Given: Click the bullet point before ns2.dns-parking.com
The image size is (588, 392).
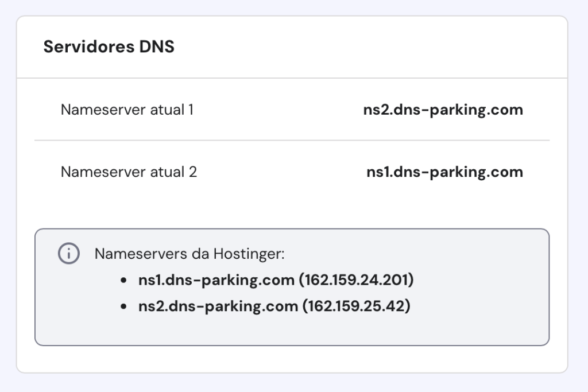Looking at the screenshot, I should pos(123,306).
